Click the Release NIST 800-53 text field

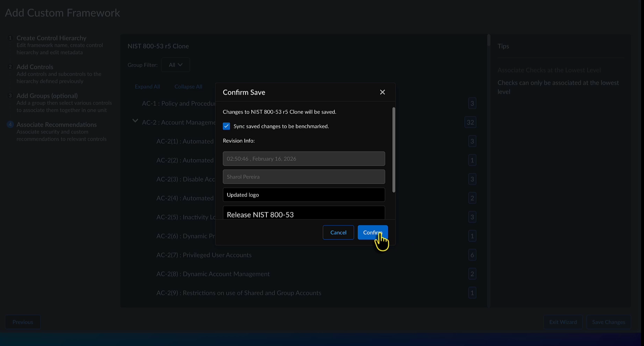coord(304,214)
